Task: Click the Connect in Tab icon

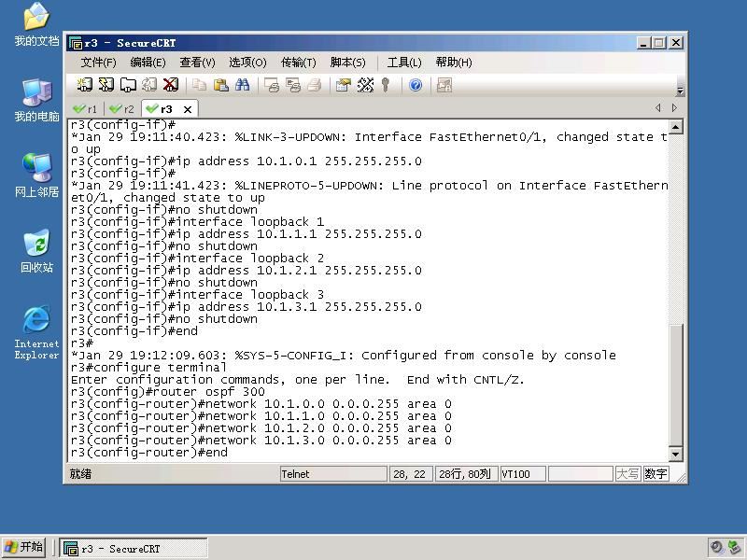Action: click(128, 85)
